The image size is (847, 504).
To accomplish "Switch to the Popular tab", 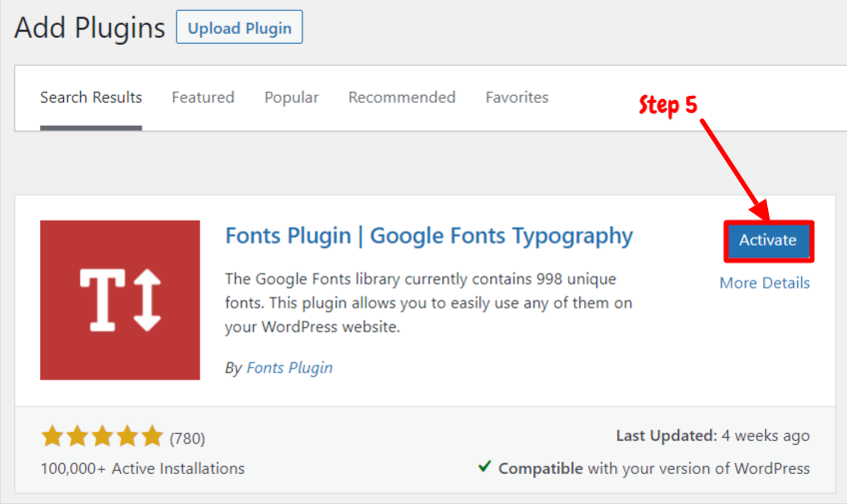I will click(x=292, y=97).
